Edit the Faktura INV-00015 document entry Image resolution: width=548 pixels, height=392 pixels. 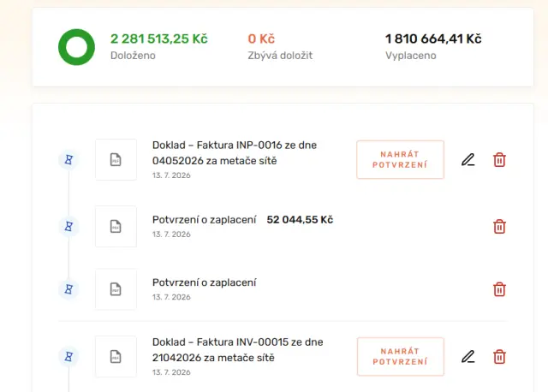tap(468, 357)
